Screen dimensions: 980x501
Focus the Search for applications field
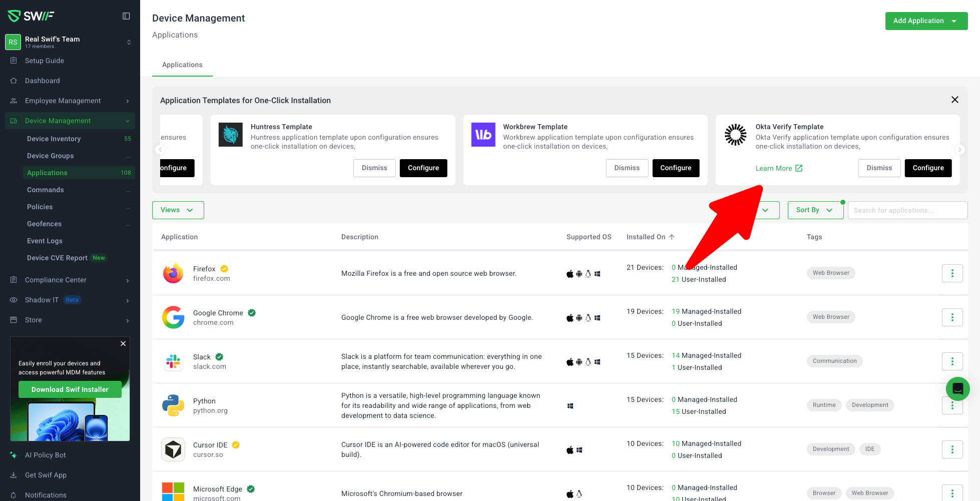[907, 210]
